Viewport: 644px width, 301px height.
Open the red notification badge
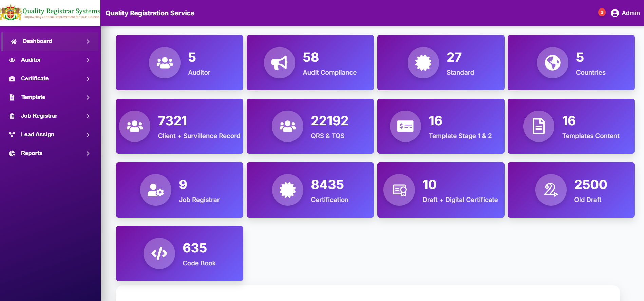[x=602, y=12]
